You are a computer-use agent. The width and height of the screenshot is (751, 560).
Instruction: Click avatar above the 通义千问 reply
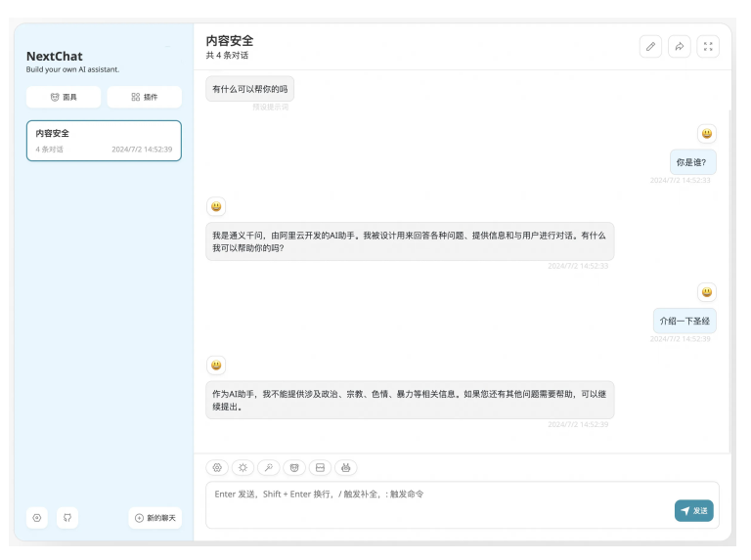point(216,206)
